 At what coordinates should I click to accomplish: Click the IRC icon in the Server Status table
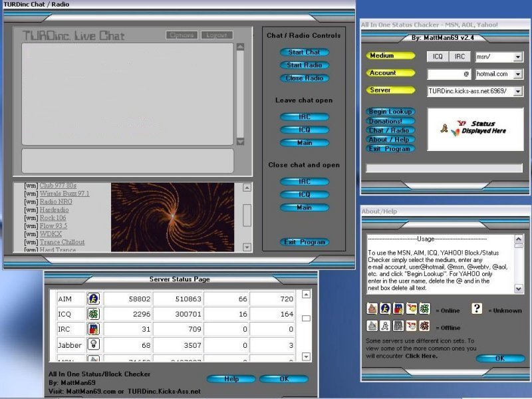point(94,329)
